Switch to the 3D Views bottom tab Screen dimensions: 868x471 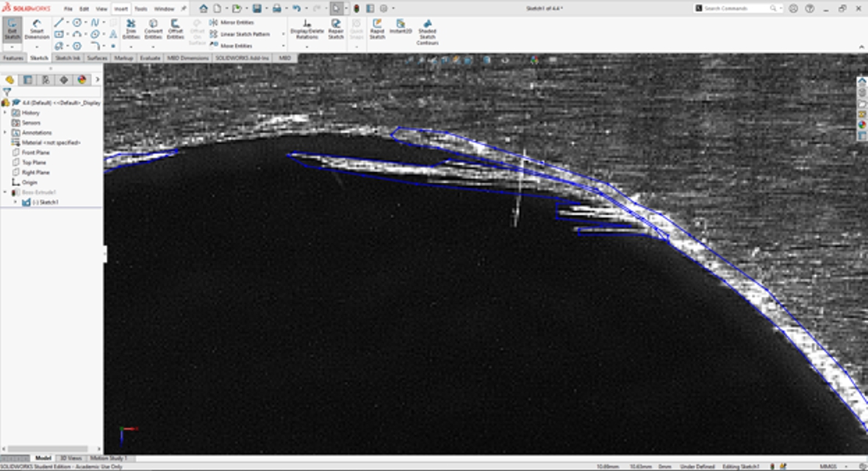[71, 459]
